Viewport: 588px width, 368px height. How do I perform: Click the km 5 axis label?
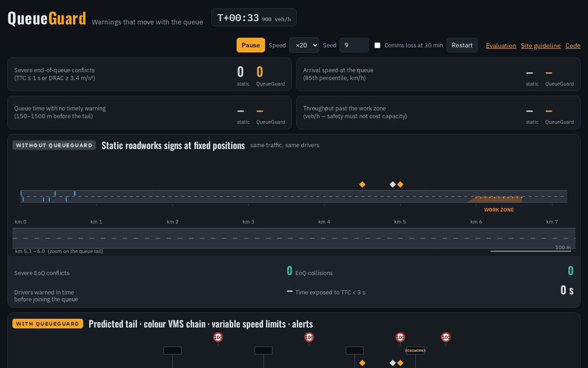tap(400, 222)
